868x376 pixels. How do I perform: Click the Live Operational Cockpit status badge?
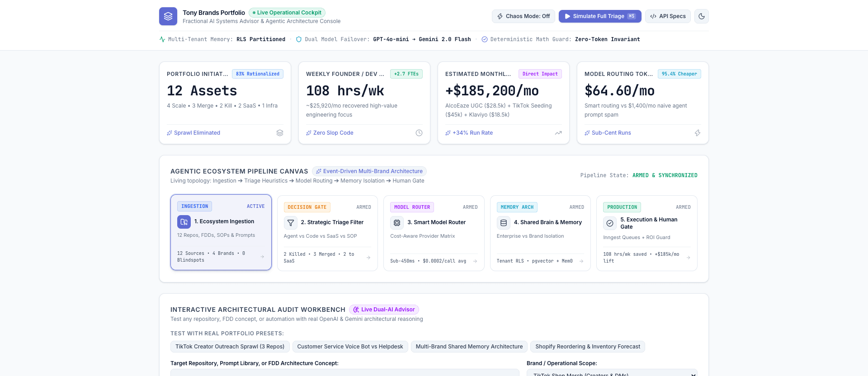coord(287,13)
